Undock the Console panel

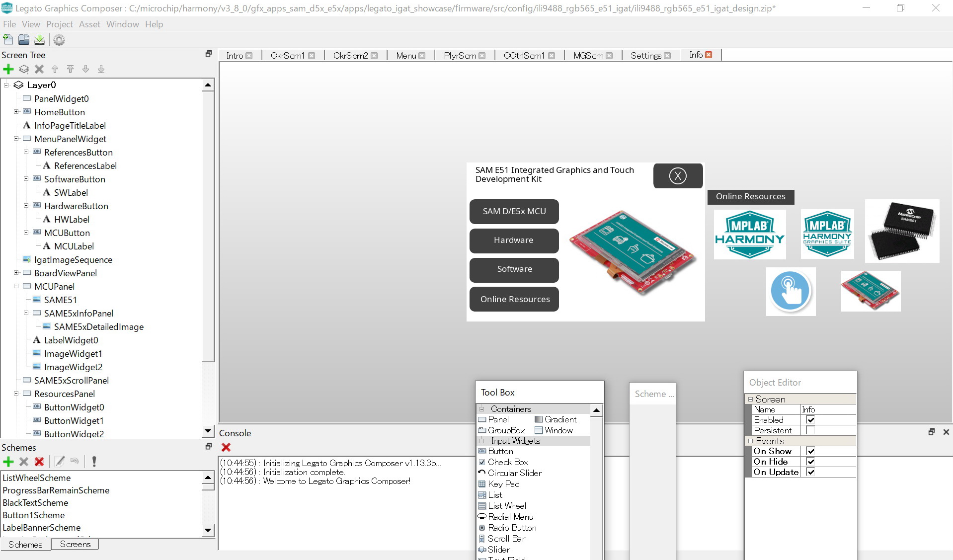[x=932, y=432]
